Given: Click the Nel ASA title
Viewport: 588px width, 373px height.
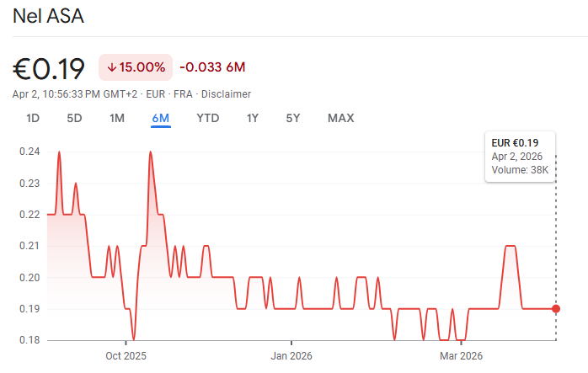Looking at the screenshot, I should click(48, 16).
